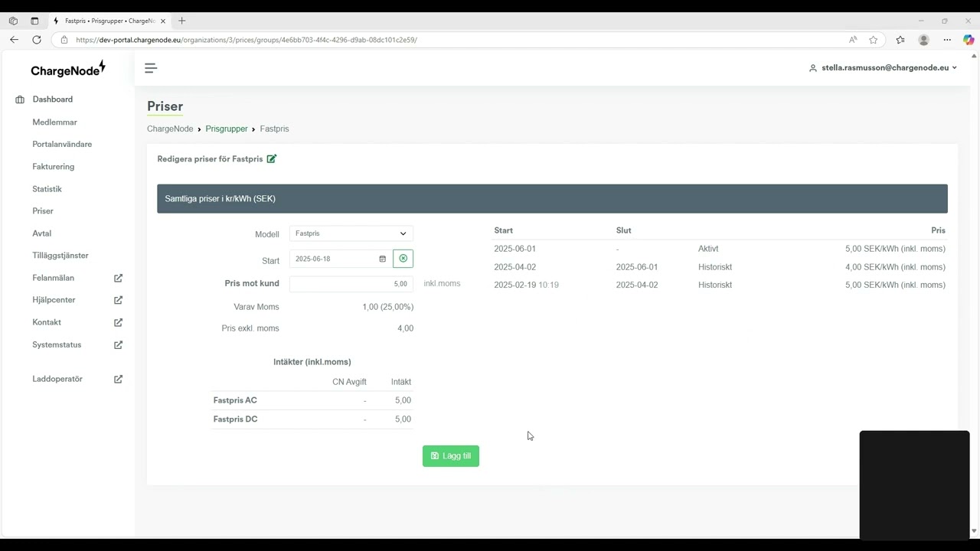
Task: Click external link icon beside Kontakt
Action: point(118,322)
